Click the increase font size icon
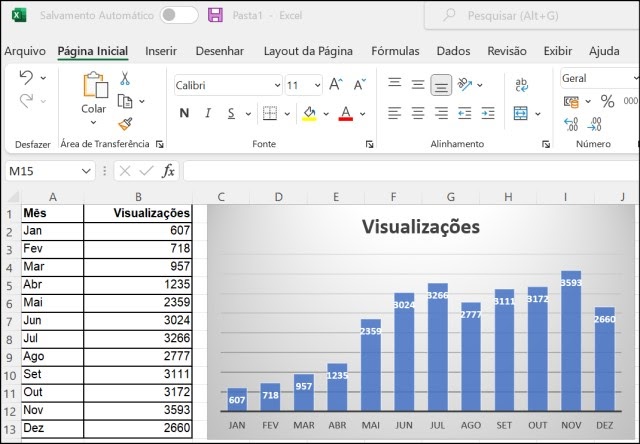Viewport: 640px width, 444px height. click(336, 85)
